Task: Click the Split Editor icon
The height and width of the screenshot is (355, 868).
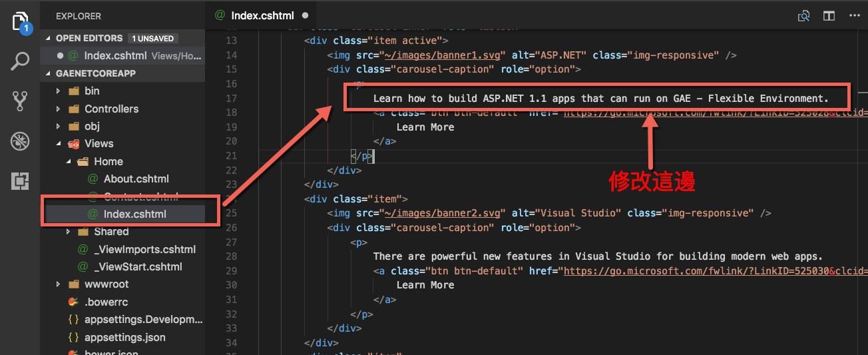Action: (829, 16)
